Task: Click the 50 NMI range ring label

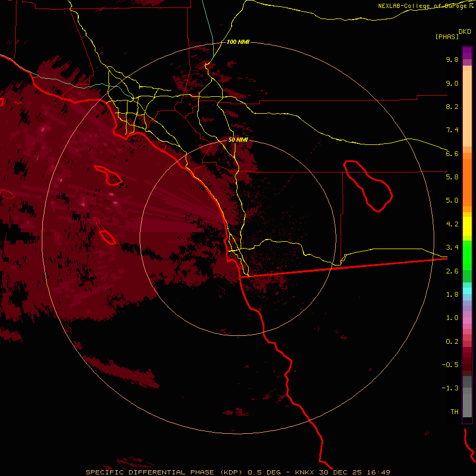Action: (x=238, y=140)
